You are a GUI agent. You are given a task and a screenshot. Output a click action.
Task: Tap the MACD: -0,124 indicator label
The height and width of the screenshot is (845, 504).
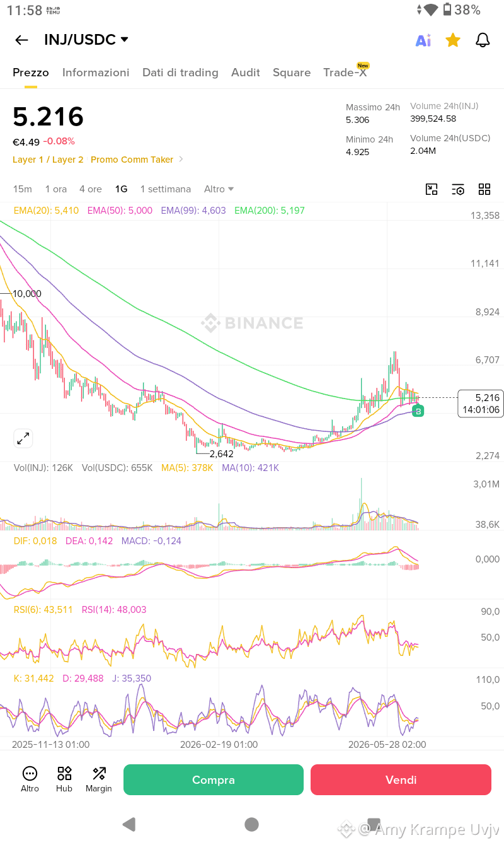point(151,541)
